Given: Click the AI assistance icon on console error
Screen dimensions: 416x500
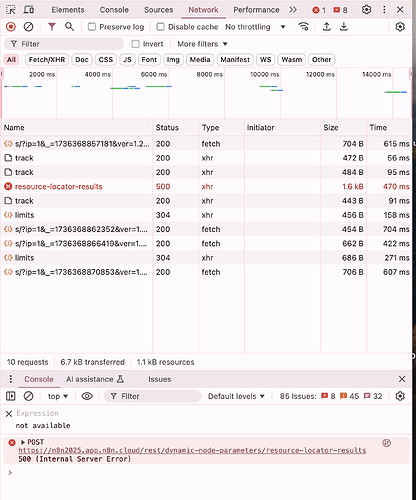Looking at the screenshot, I should [387, 443].
